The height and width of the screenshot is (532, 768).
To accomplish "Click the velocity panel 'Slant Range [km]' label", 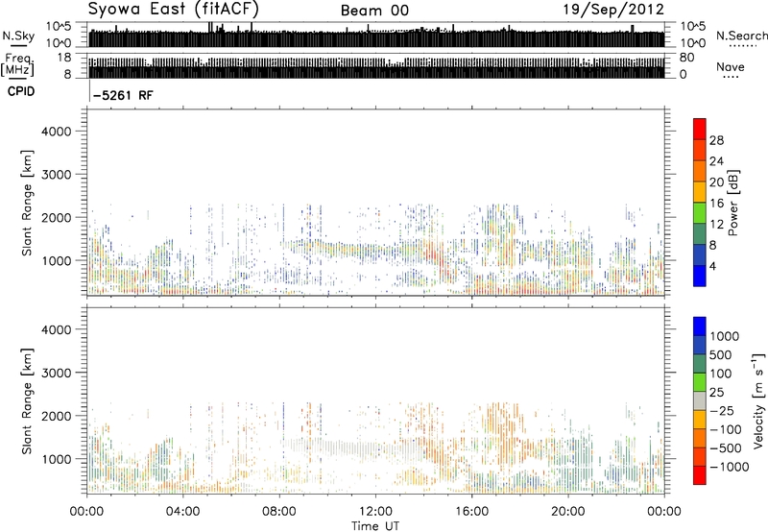I will [27, 401].
